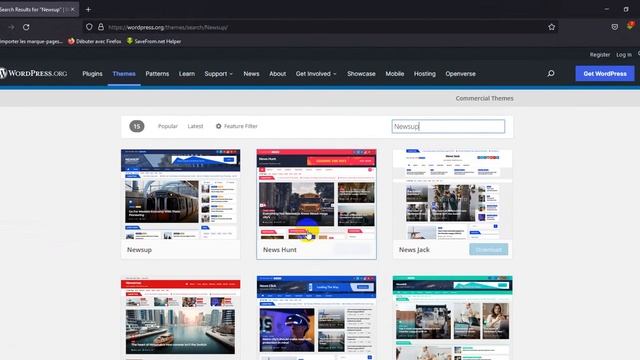Restore down the browser window
This screenshot has height=360, width=640.
click(x=626, y=9)
